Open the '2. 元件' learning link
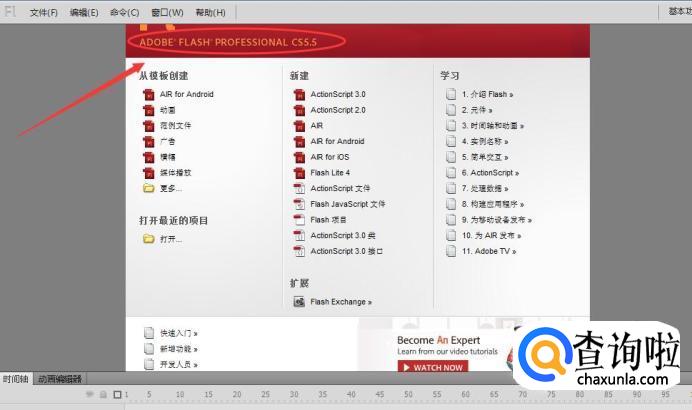Screen dimensions: 692x410 point(477,110)
